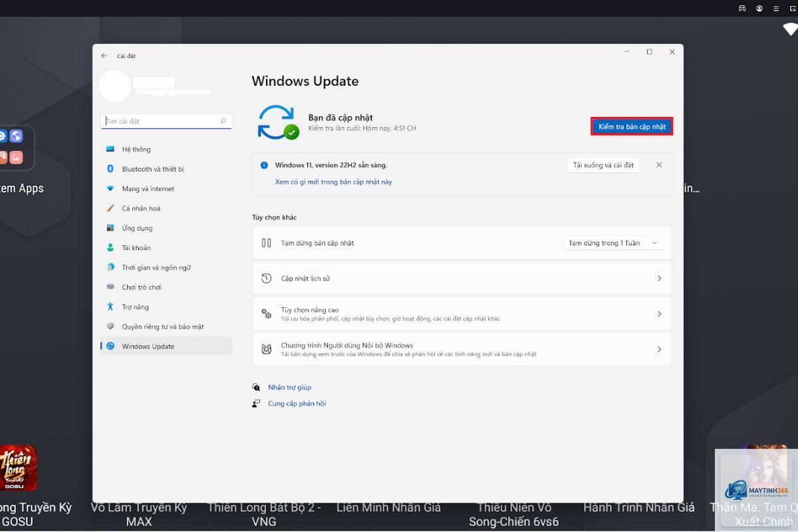The image size is (798, 532).
Task: Click the menu icon in launcher top bar
Action: click(777, 9)
